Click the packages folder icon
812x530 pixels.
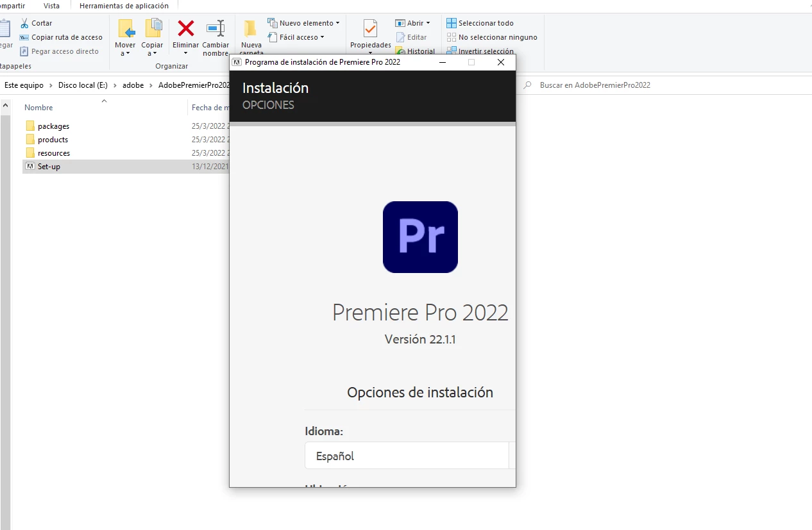pos(30,126)
